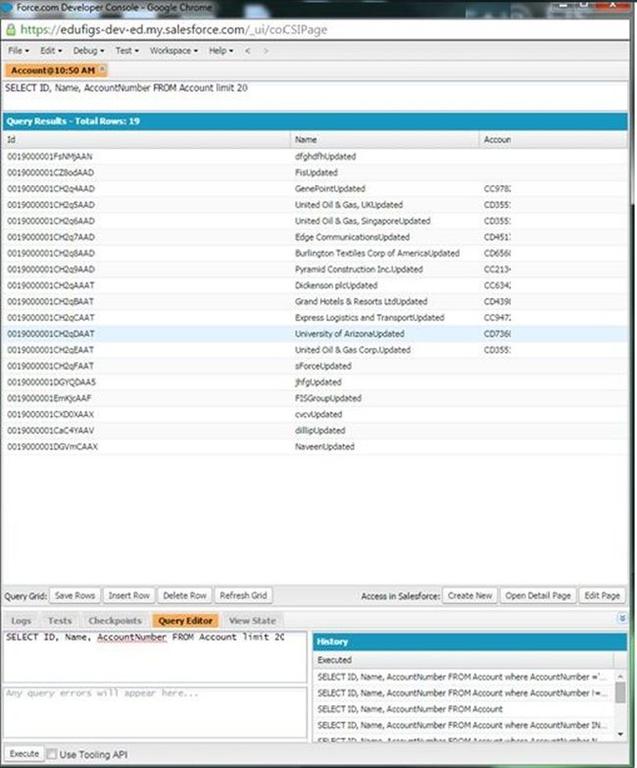637x768 pixels.
Task: Select the University of ArizonaUpdated cell
Action: tap(385, 334)
